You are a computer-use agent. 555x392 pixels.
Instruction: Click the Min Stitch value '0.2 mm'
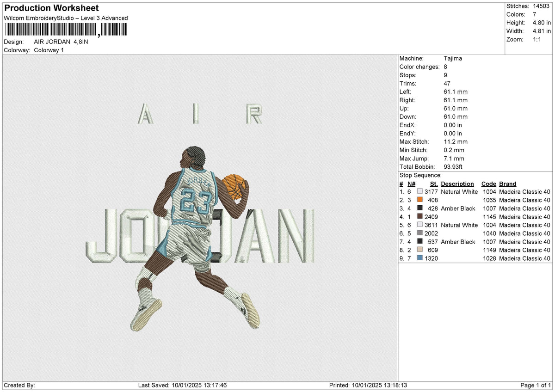[x=454, y=150]
